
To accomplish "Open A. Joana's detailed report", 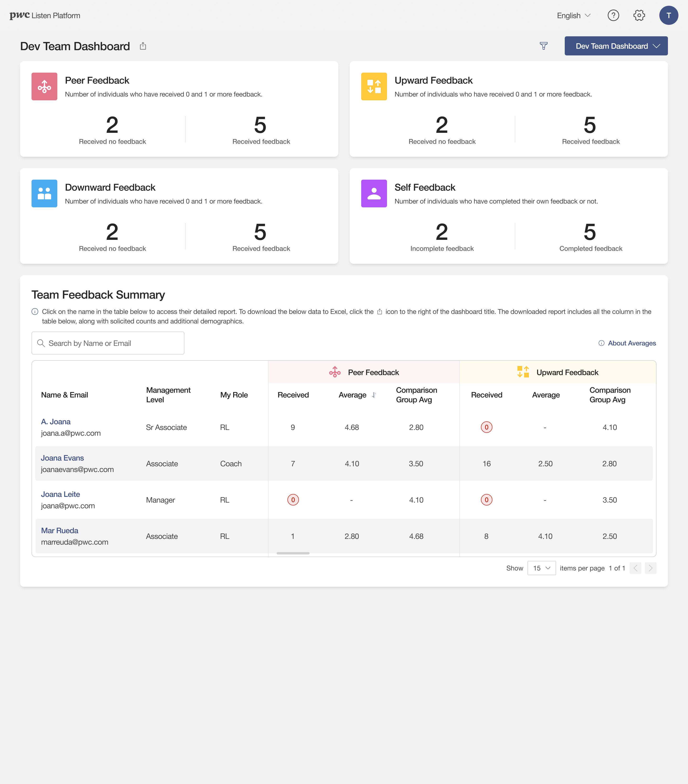I will [56, 422].
